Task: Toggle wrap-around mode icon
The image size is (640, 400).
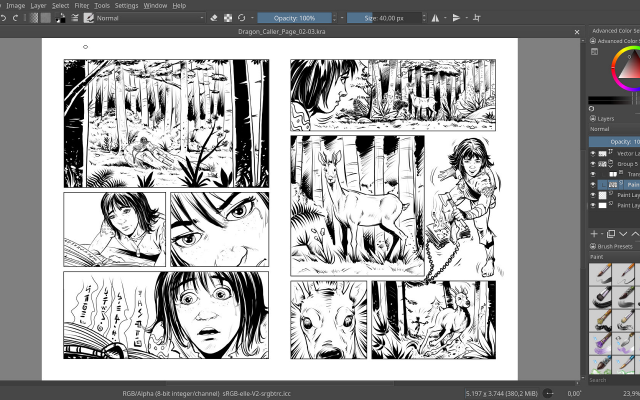Action: 477,18
